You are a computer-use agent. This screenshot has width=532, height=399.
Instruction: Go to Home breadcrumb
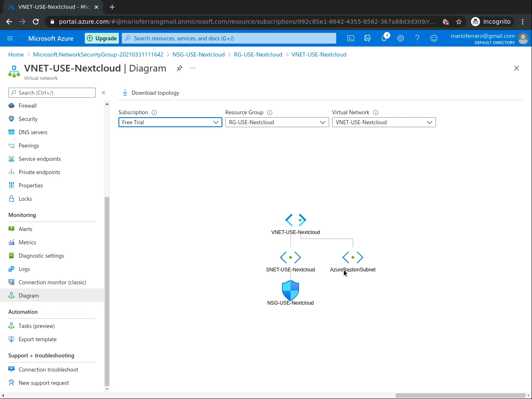click(16, 54)
